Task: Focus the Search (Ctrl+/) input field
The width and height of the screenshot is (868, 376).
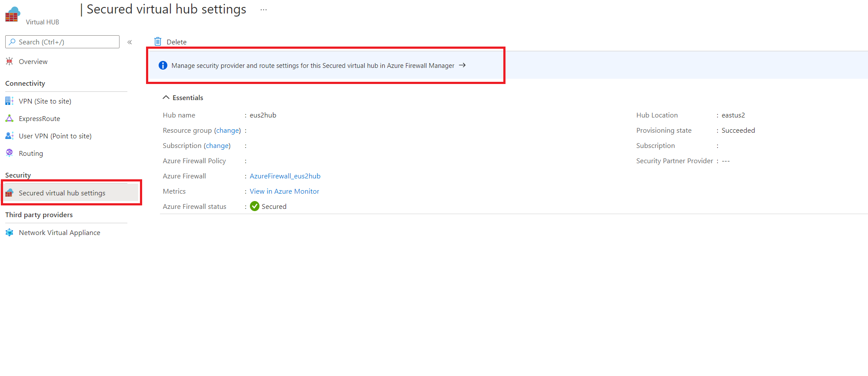Action: [x=62, y=42]
